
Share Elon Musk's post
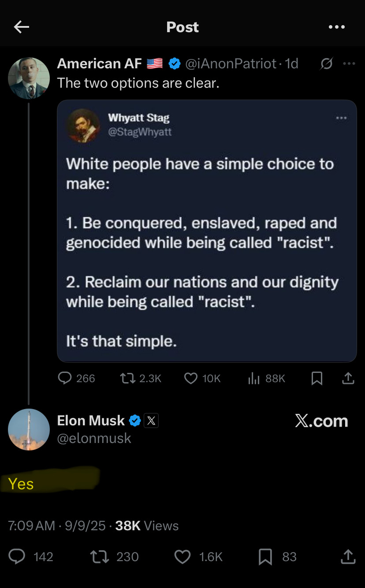[348, 557]
